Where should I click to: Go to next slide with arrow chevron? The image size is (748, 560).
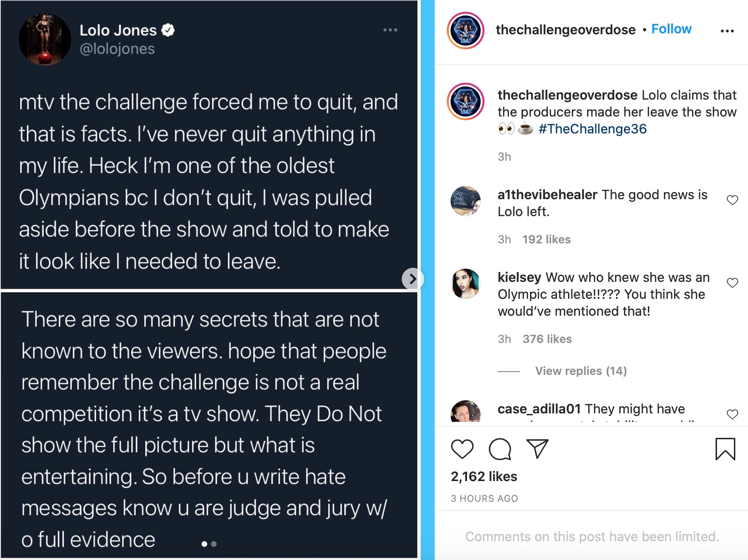[x=412, y=279]
